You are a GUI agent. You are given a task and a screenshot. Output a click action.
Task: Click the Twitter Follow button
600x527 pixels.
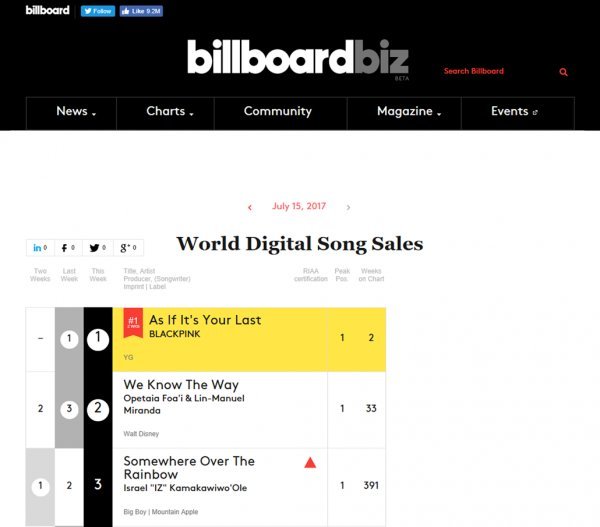(x=97, y=11)
